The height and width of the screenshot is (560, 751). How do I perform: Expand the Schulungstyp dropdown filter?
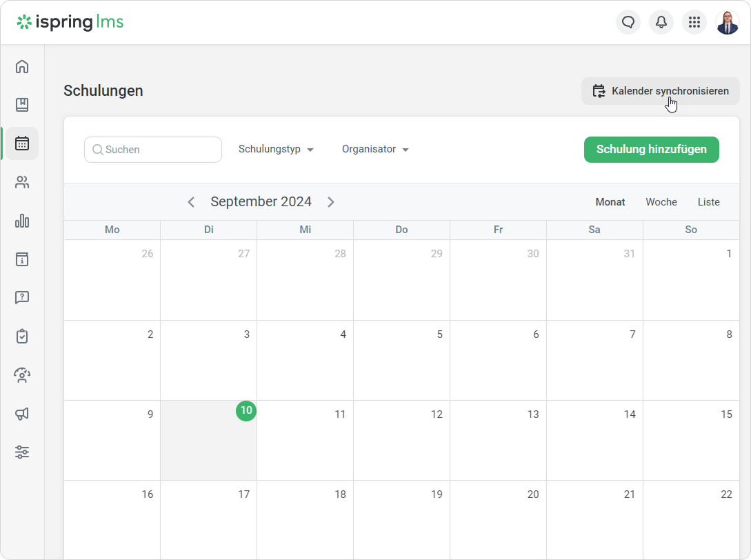tap(276, 149)
